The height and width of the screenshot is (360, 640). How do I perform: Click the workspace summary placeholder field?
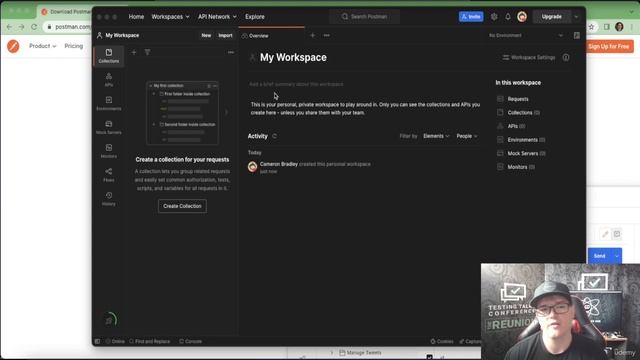pos(297,84)
